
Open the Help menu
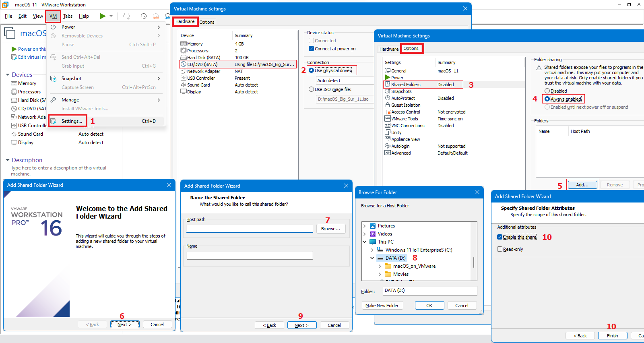coord(84,16)
